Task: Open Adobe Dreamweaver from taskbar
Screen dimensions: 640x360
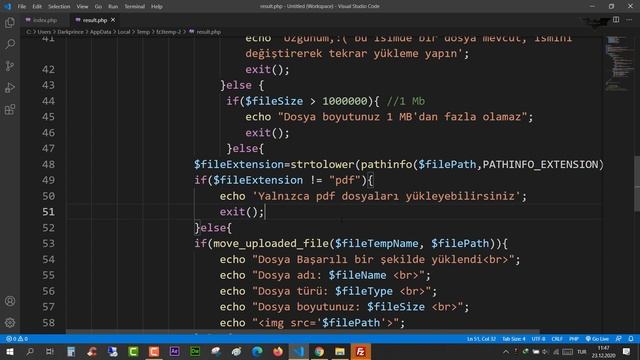Action: [x=195, y=351]
